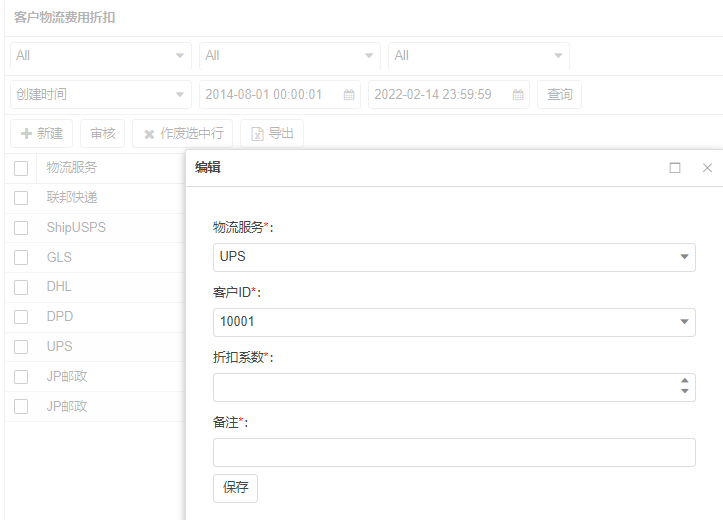This screenshot has height=520, width=723.
Task: Click the 保存 save button
Action: click(x=235, y=488)
